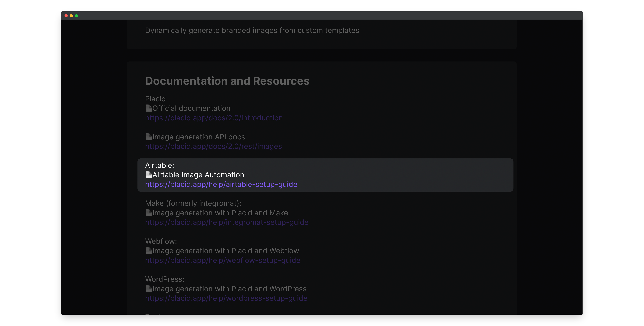The image size is (644, 326).
Task: Click the highlighted Airtable: label
Action: (x=160, y=165)
